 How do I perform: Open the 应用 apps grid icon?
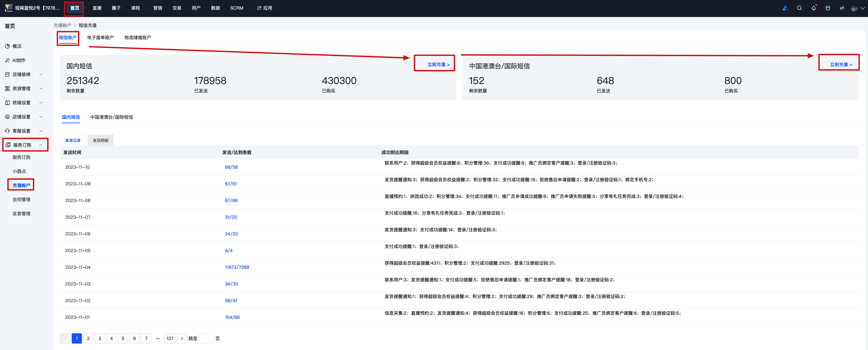[259, 8]
